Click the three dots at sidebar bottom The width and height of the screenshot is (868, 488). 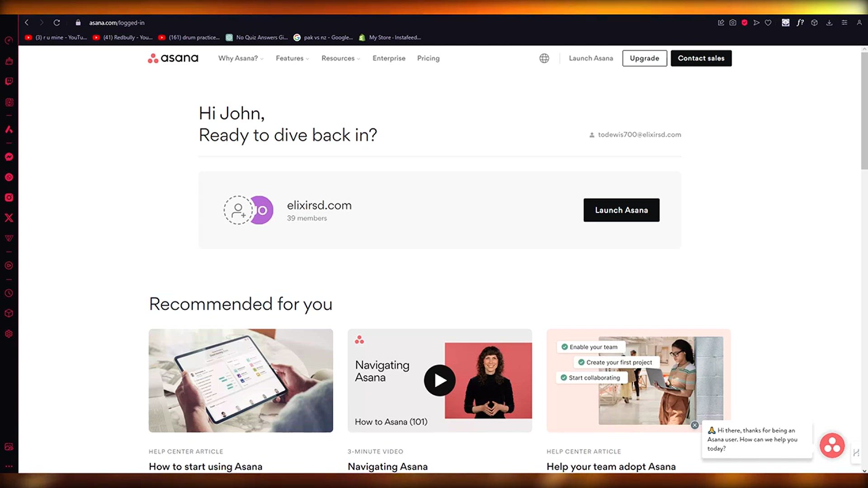click(x=9, y=466)
